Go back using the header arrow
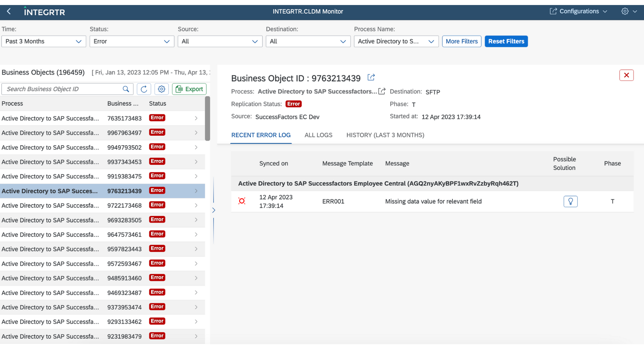This screenshot has width=644, height=362. (x=9, y=11)
